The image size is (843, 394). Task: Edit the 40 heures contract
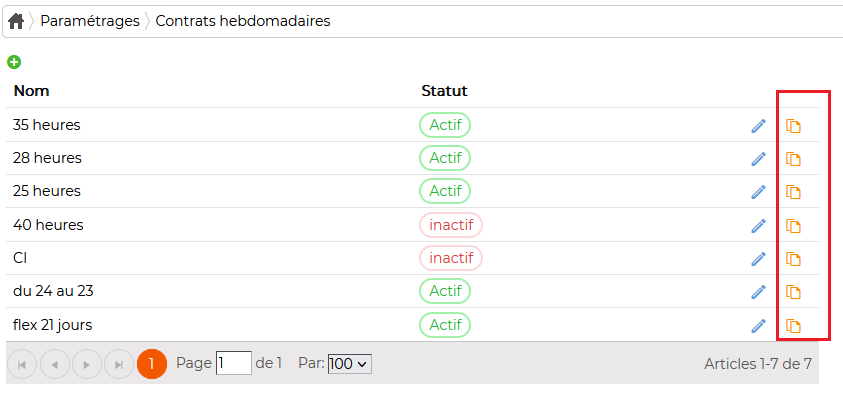(758, 226)
